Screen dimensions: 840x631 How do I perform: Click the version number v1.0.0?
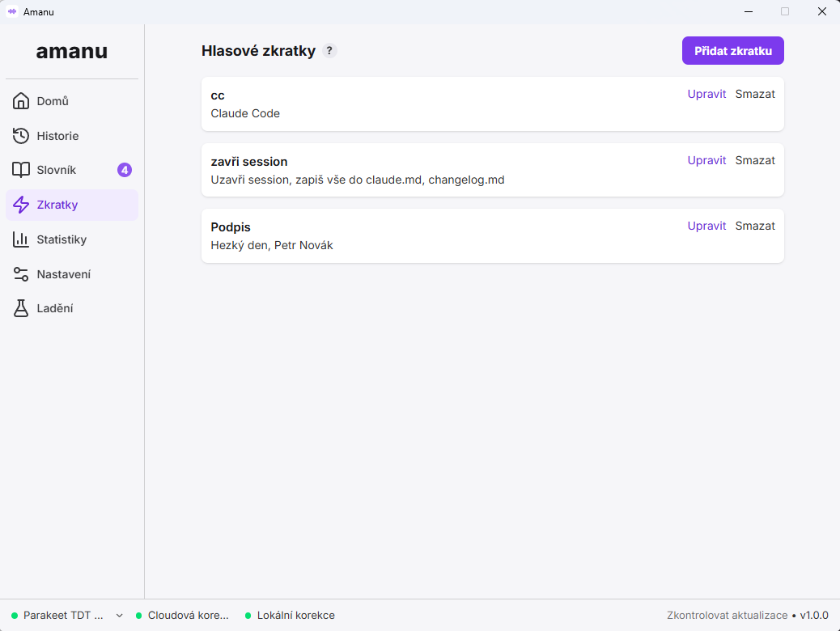814,616
